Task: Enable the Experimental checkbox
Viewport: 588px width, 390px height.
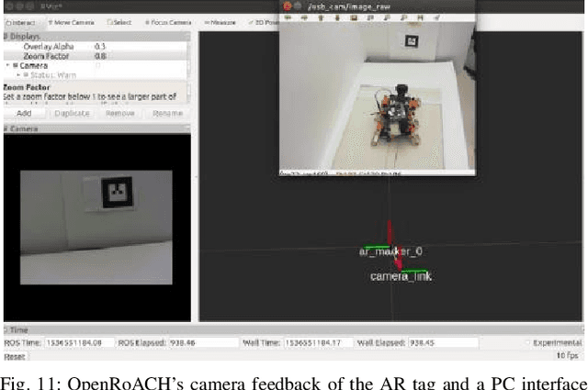Action: 527,343
